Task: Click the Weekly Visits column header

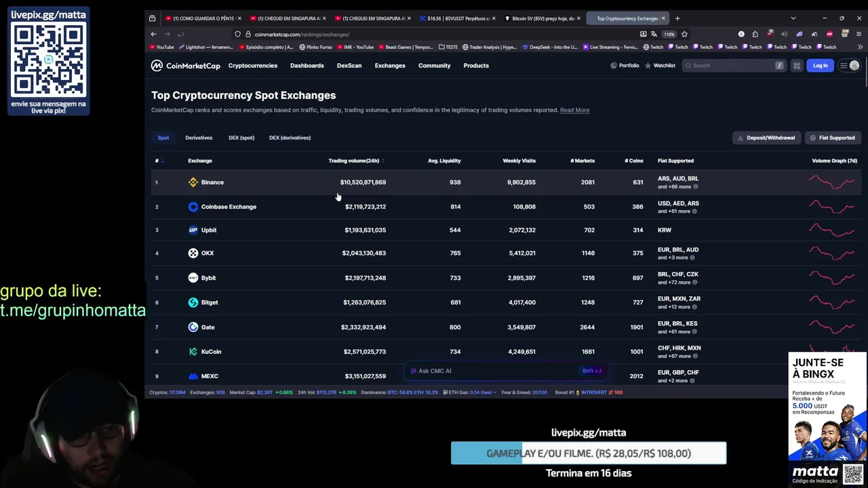Action: pos(519,161)
